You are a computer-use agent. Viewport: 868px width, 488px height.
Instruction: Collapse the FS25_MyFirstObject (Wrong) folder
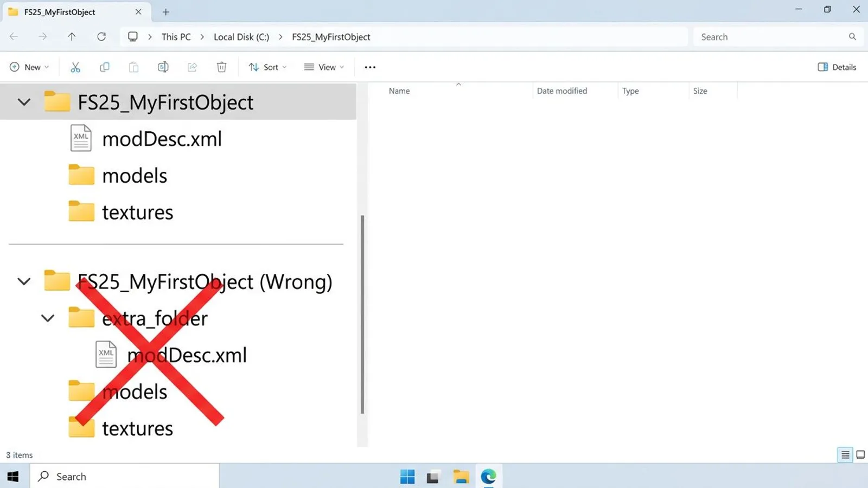coord(24,281)
